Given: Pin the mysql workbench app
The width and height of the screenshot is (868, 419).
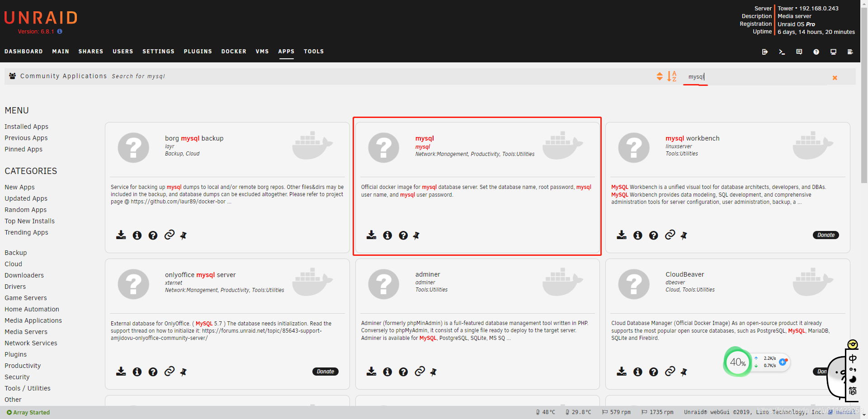Looking at the screenshot, I should pyautogui.click(x=684, y=235).
